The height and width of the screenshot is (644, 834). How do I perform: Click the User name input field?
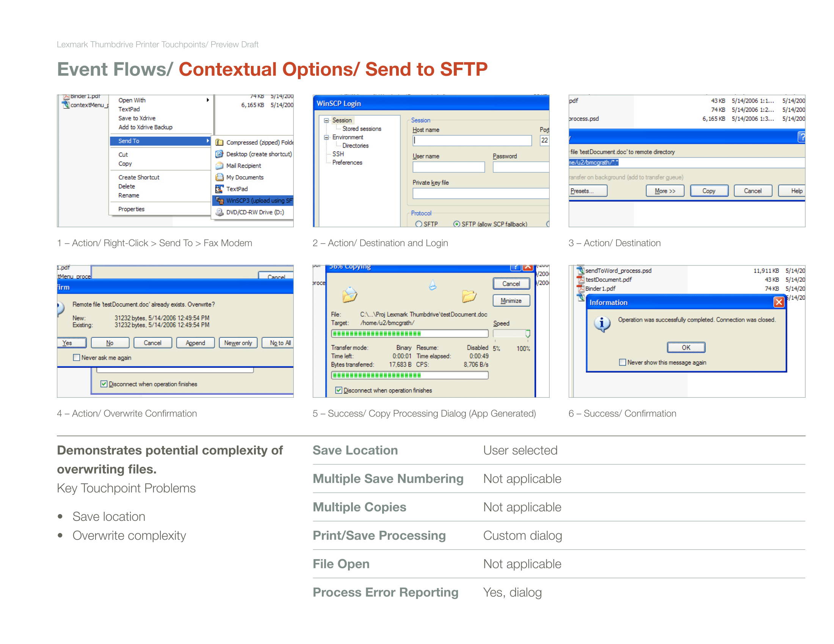point(449,167)
